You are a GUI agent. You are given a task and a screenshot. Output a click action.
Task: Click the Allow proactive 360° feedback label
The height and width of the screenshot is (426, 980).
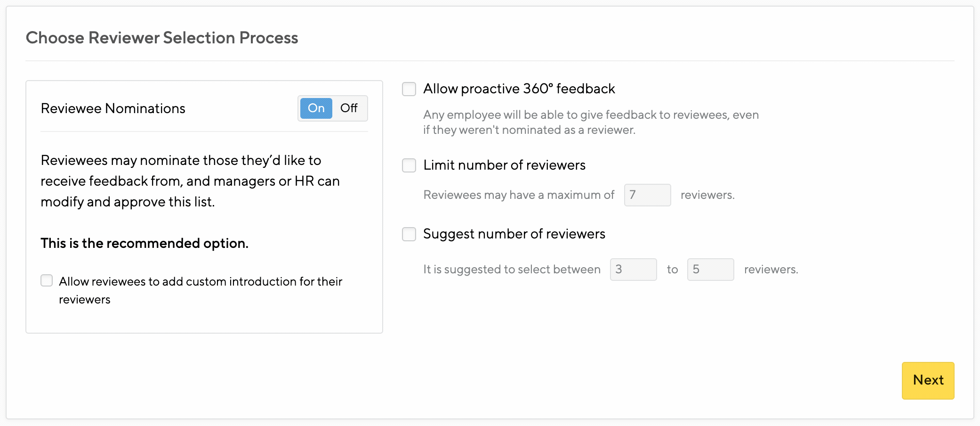pyautogui.click(x=519, y=89)
